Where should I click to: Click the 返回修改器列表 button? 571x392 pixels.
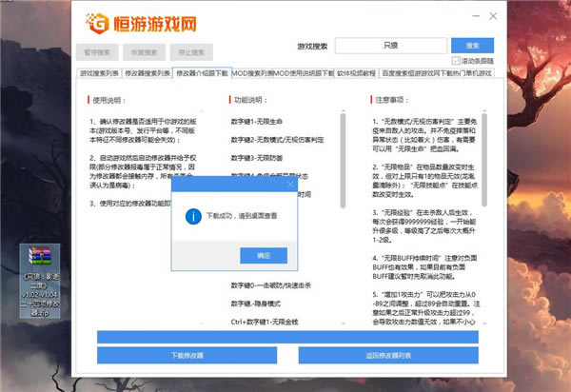click(x=388, y=355)
